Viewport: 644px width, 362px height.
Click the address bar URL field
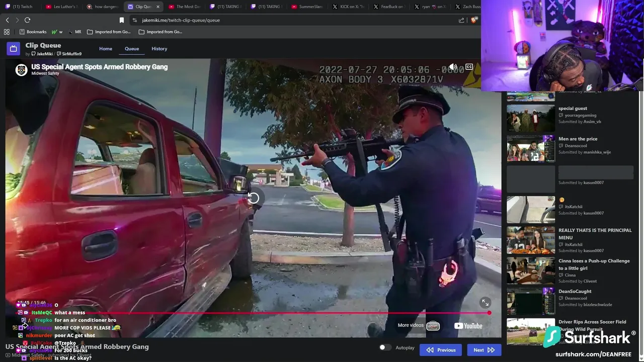pos(292,20)
